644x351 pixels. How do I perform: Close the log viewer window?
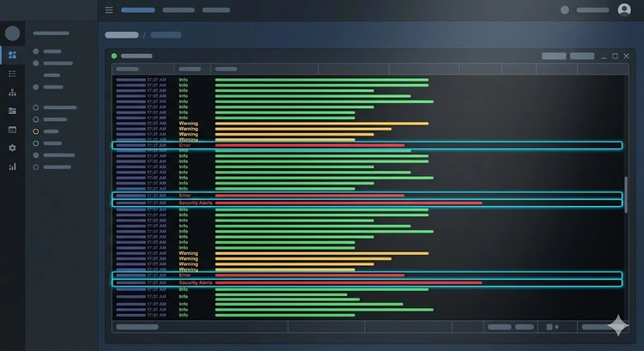click(626, 56)
